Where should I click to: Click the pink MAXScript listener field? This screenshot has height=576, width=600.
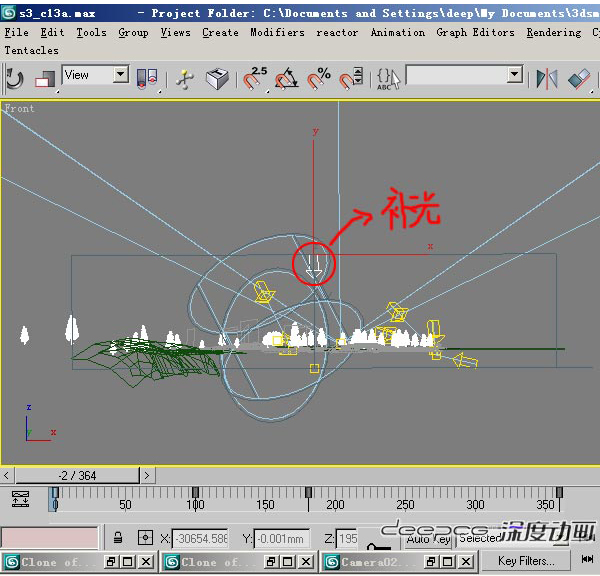49,537
